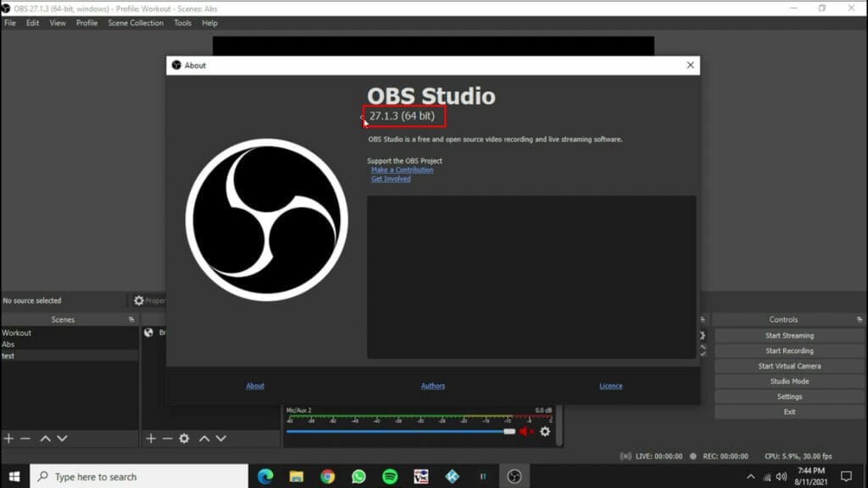This screenshot has height=488, width=868.
Task: Expand hidden icons in the system tray
Action: pos(750,476)
